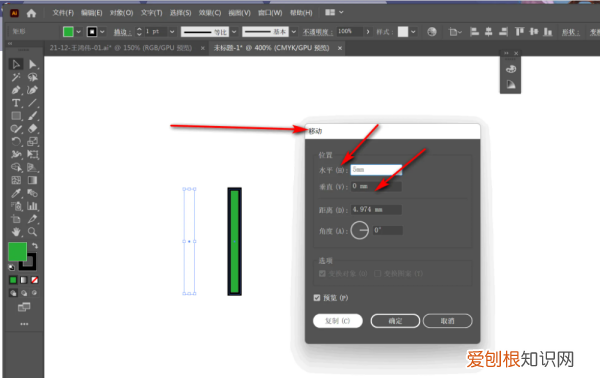Image resolution: width=600 pixels, height=378 pixels.
Task: Select the Slice tool
Action: pyautogui.click(x=33, y=219)
